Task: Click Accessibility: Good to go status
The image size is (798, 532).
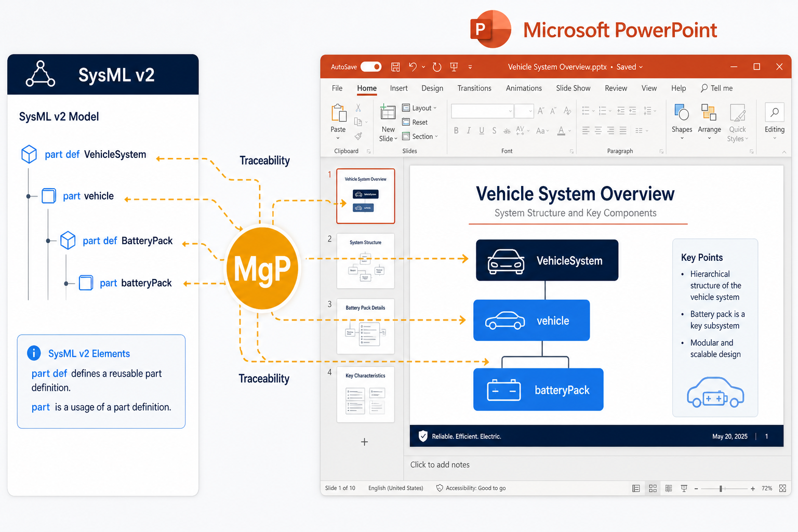Action: point(471,488)
